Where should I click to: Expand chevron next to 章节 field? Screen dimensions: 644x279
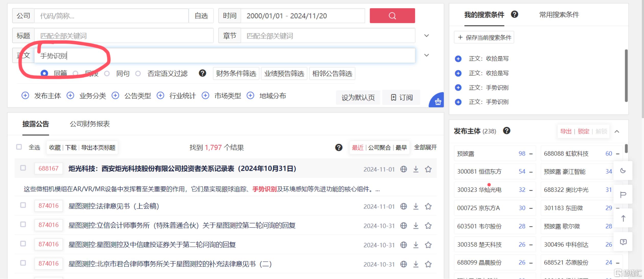click(x=426, y=36)
